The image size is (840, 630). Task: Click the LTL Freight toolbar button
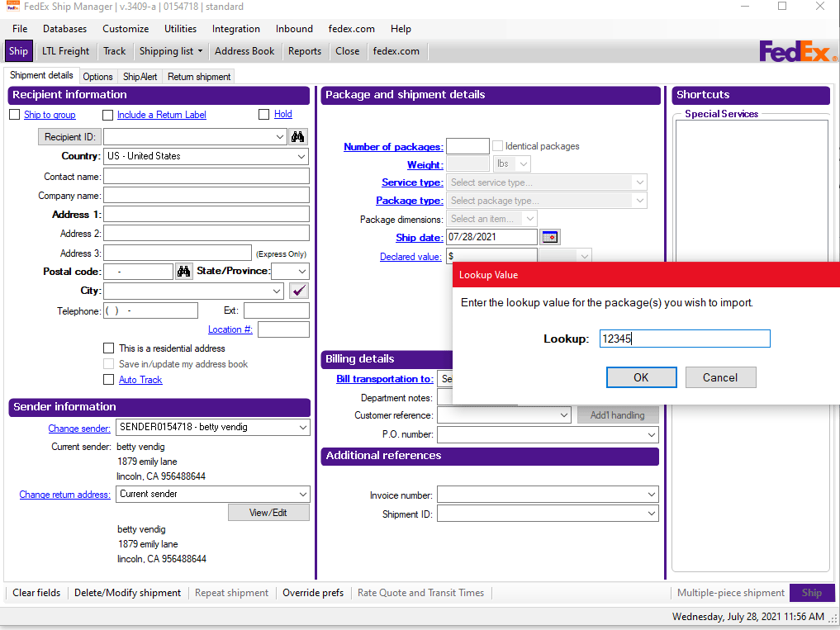pyautogui.click(x=66, y=51)
